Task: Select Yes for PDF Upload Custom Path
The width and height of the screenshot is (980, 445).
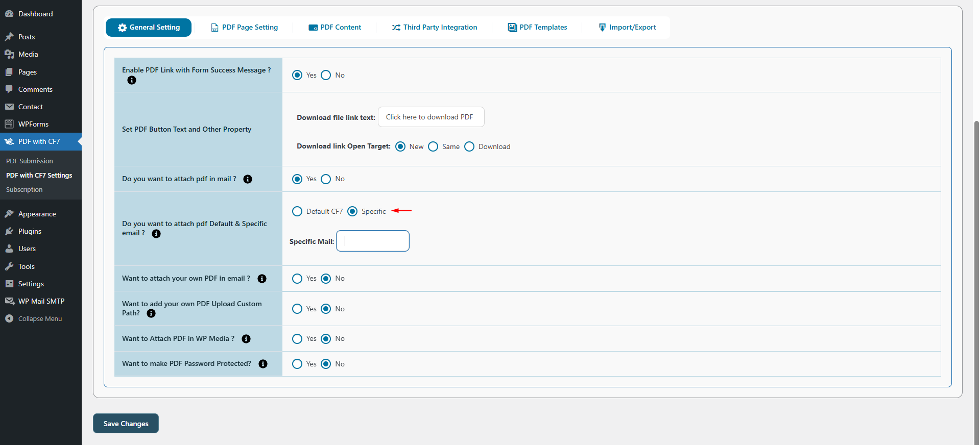Action: 297,309
